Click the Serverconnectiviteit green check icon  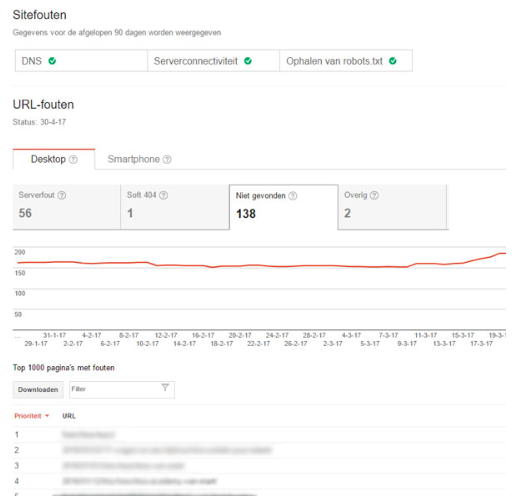[248, 61]
